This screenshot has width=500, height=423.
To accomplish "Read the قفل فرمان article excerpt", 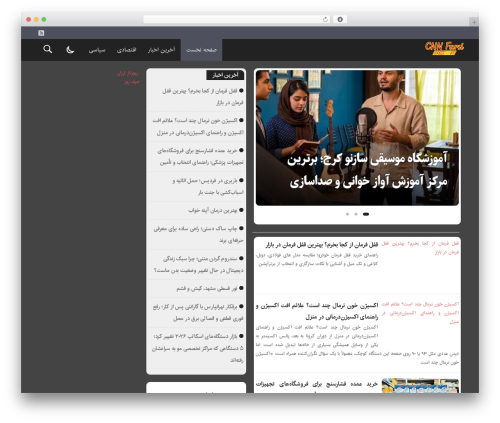I will click(317, 259).
